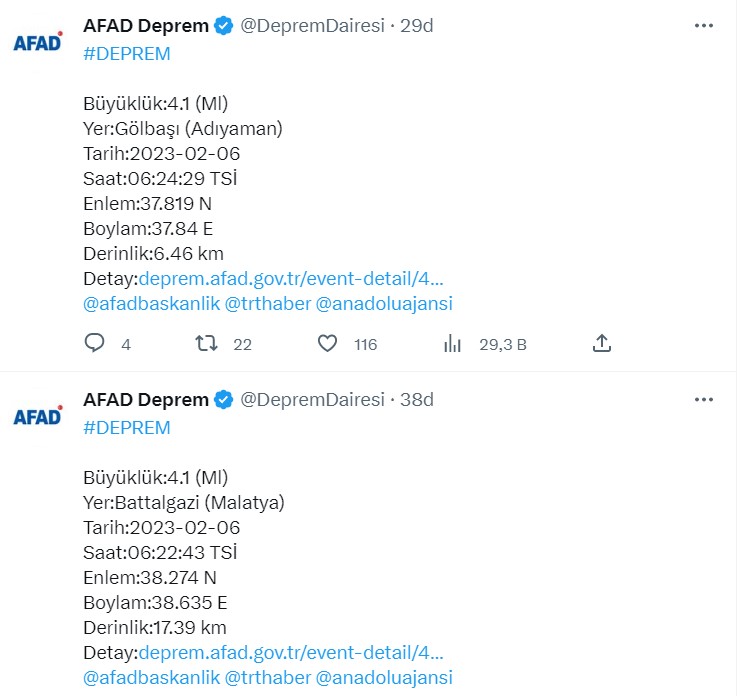740x696 pixels.
Task: Open @trthaber mention in first tweet
Action: point(268,303)
